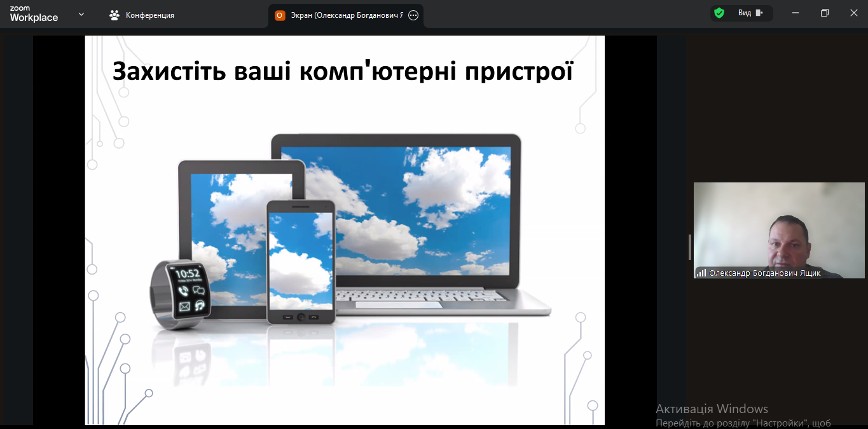Click the orange O icon on the Экран tab
This screenshot has height=429, width=868.
pos(280,15)
